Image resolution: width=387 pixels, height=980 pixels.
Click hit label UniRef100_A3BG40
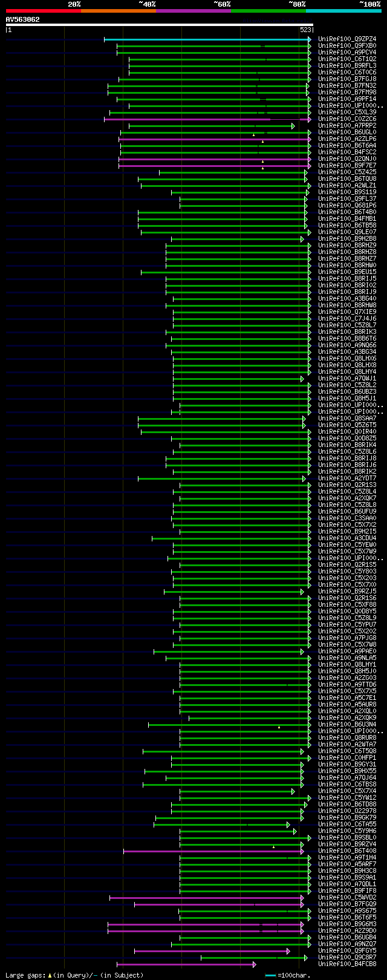[x=347, y=299]
